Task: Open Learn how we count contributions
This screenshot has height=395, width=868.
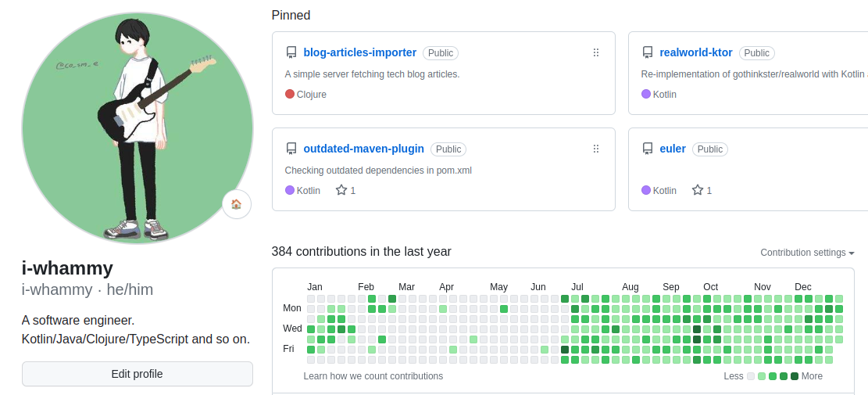Action: pos(373,376)
